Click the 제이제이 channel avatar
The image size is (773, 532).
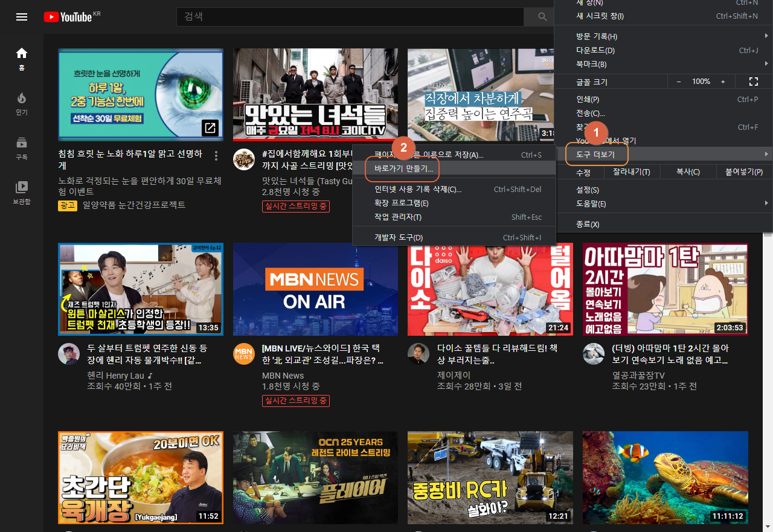[419, 354]
